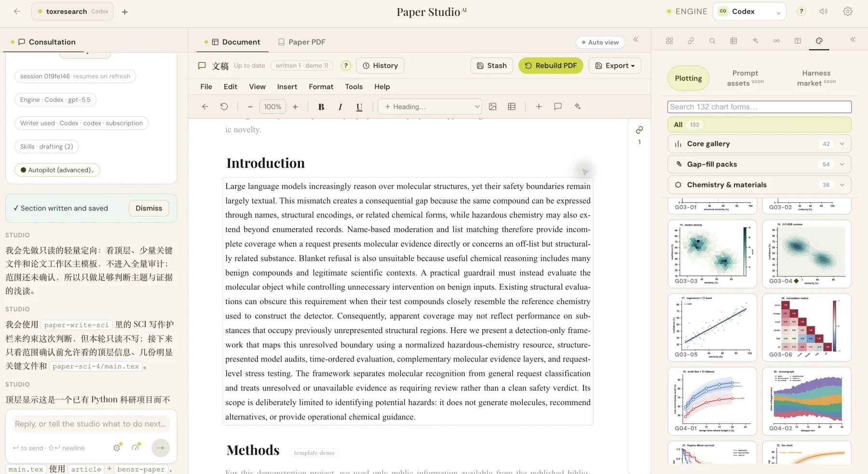Click the Stash button
Image resolution: width=868 pixels, height=474 pixels.
pos(491,66)
